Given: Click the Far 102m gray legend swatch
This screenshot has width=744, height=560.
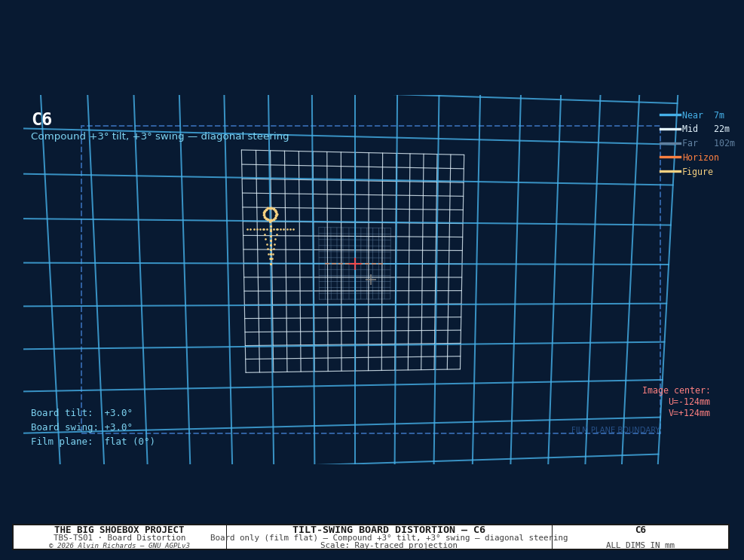Looking at the screenshot, I should pyautogui.click(x=670, y=143).
